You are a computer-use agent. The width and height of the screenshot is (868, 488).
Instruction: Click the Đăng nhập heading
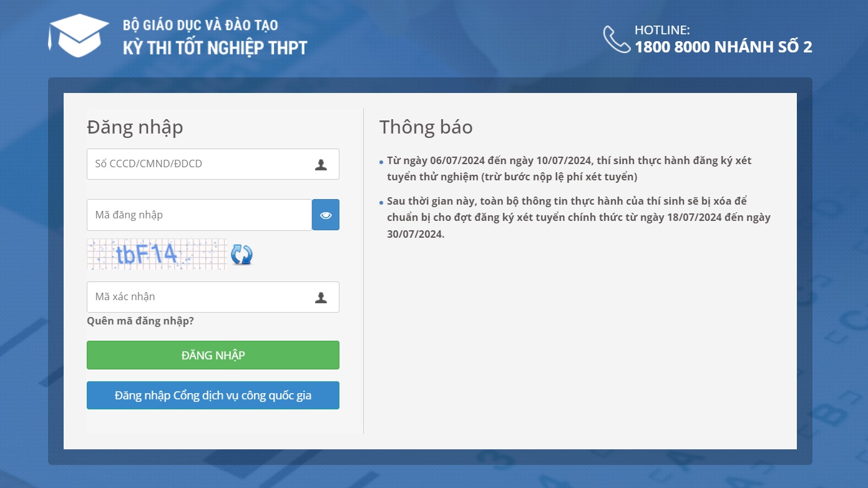(135, 127)
